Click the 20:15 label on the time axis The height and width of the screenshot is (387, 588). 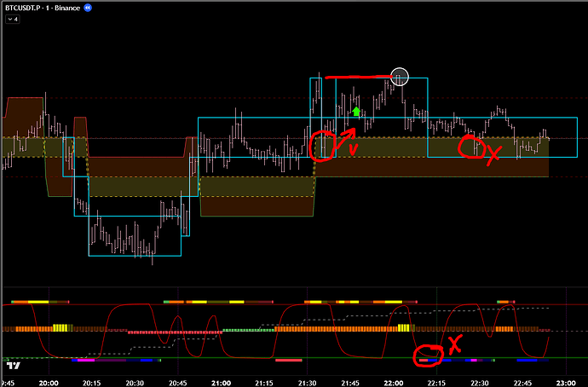[91, 380]
